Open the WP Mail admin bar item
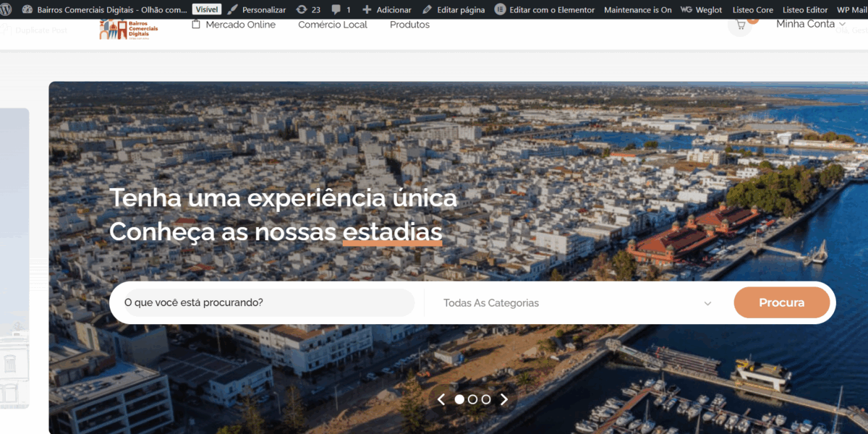868x434 pixels. pos(852,10)
